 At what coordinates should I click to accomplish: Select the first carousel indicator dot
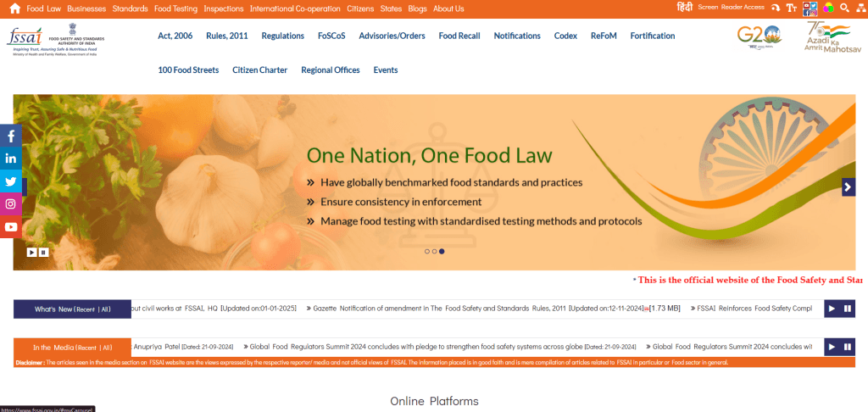(427, 252)
